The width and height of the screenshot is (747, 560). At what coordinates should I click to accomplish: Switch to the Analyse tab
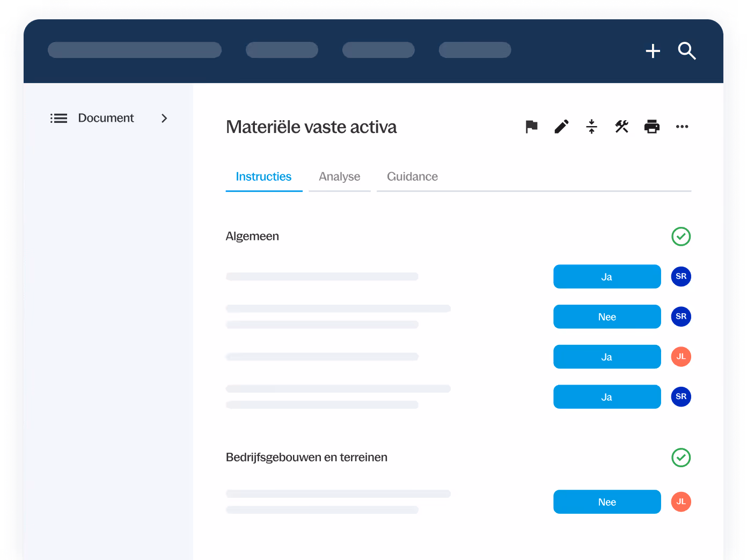tap(340, 176)
